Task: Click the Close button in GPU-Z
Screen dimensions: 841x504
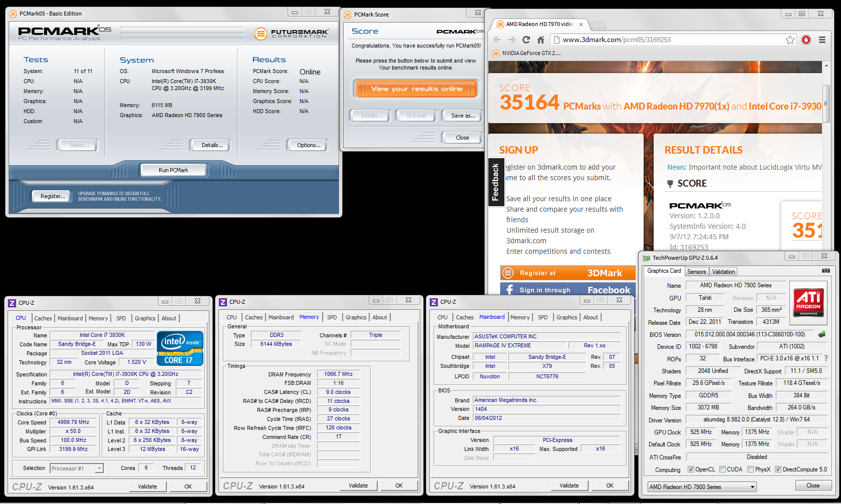Action: pos(813,485)
